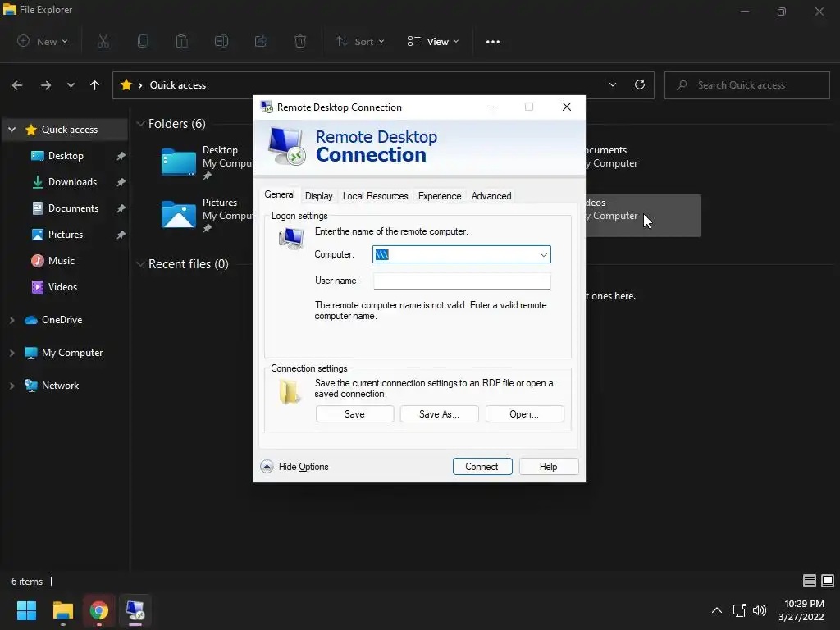Collapse dialog with Hide Options
Screen dimensions: 840x630
(x=294, y=467)
